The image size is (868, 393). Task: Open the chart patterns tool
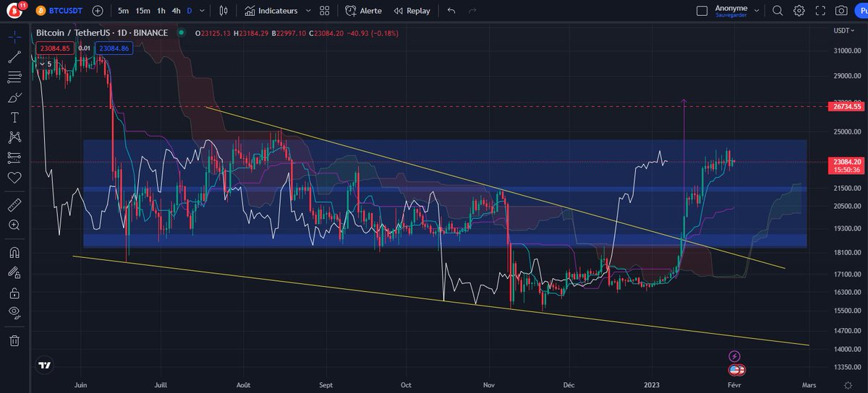pos(14,137)
